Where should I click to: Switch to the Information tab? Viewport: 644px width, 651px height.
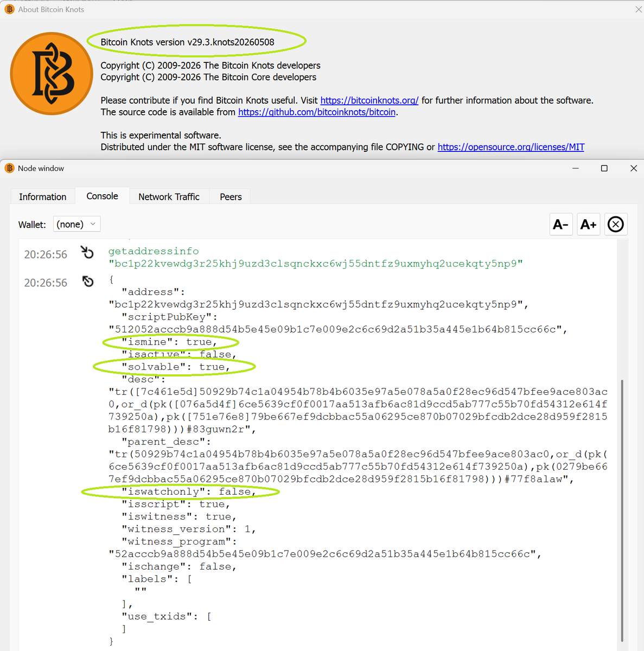click(x=42, y=196)
